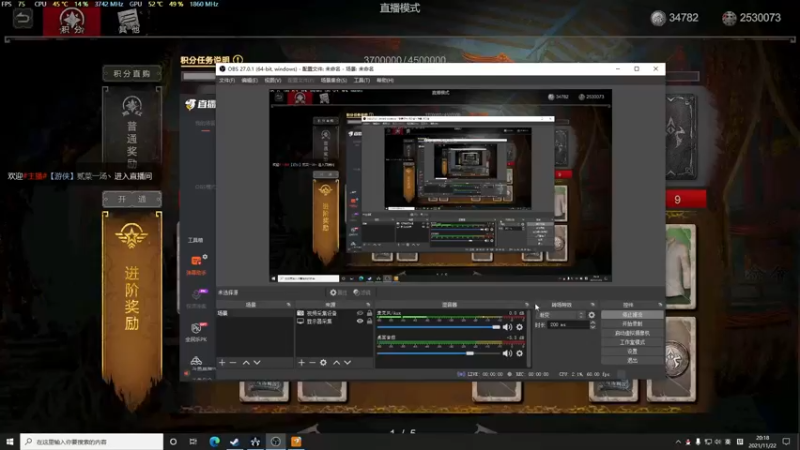Open the View menu in OBS
The width and height of the screenshot is (800, 450).
[272, 81]
